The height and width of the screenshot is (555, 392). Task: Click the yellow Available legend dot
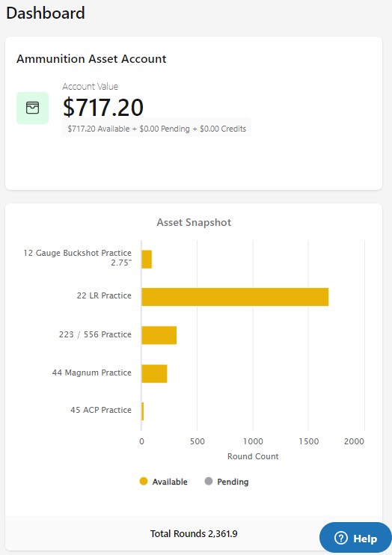coord(144,482)
